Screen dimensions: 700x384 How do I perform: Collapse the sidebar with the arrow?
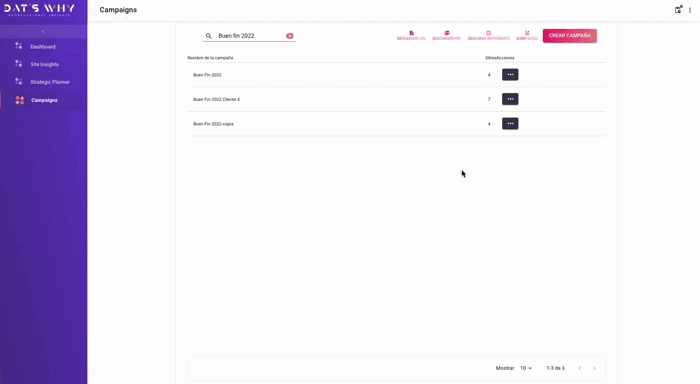pos(43,32)
